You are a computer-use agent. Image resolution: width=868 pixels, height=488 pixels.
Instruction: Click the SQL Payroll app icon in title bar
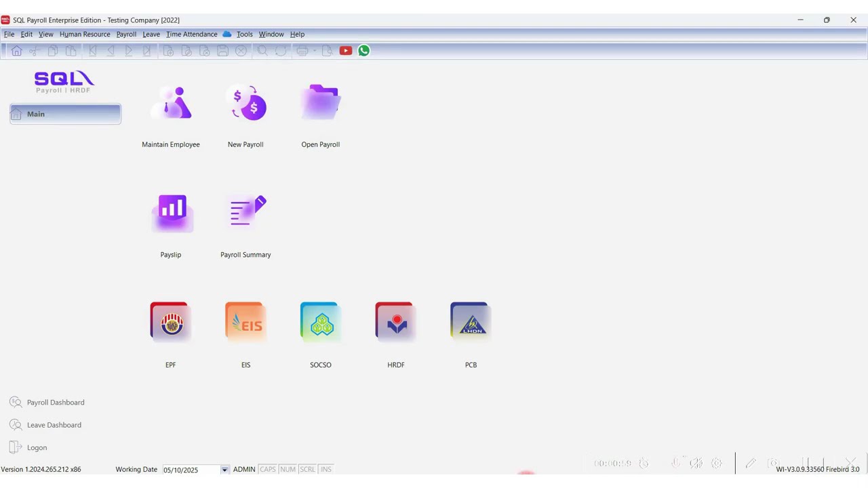[x=5, y=20]
